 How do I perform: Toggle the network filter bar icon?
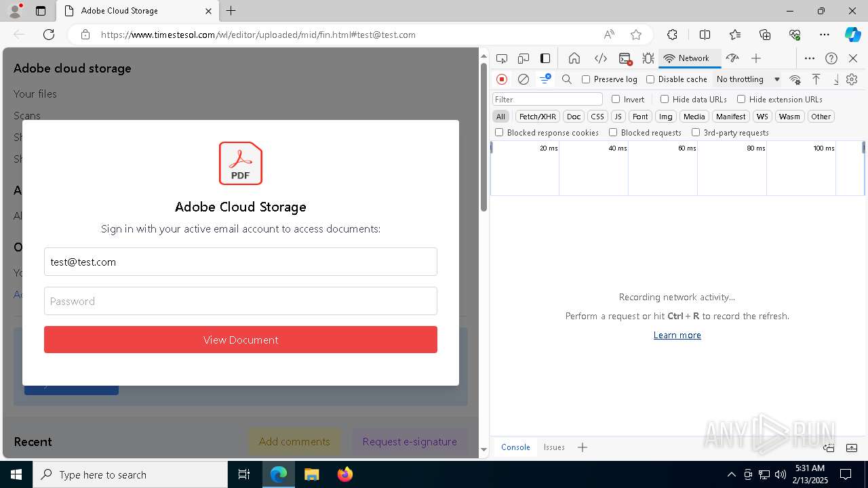click(x=545, y=79)
